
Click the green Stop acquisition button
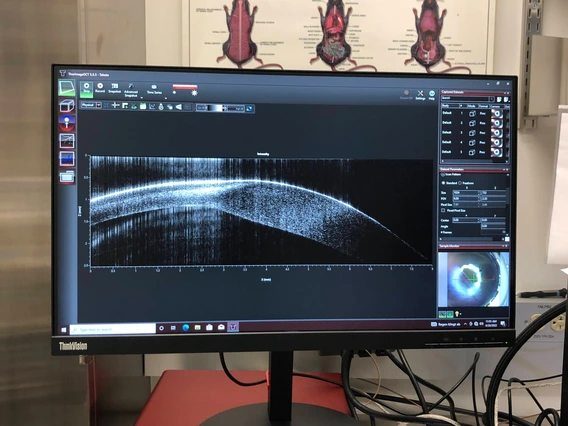click(x=86, y=89)
